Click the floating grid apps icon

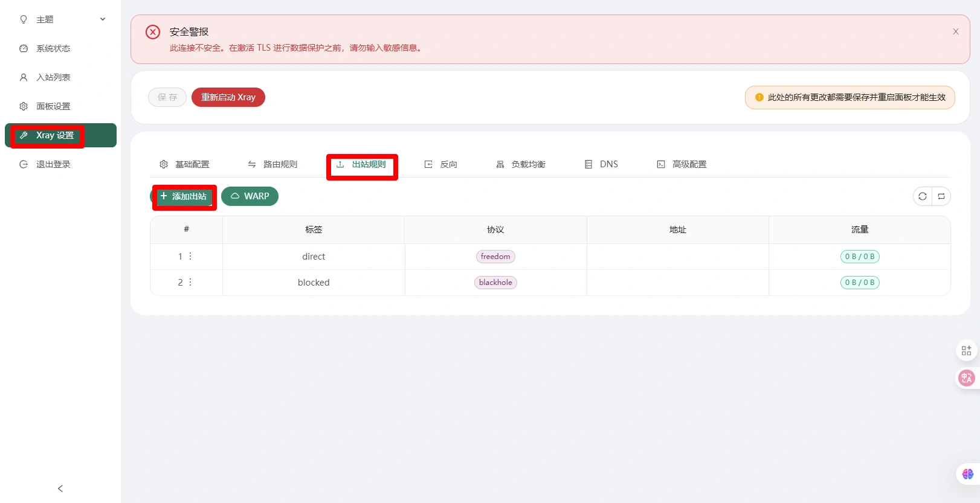point(966,350)
